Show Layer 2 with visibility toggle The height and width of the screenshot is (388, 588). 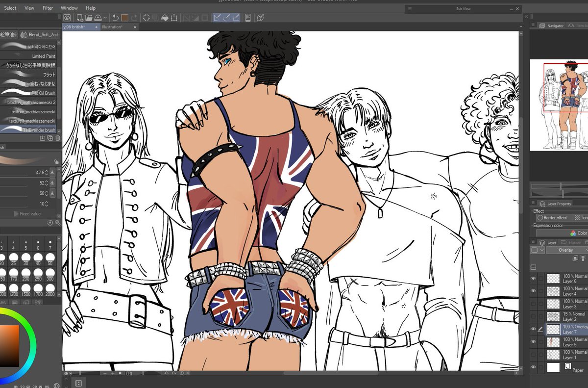(x=533, y=316)
